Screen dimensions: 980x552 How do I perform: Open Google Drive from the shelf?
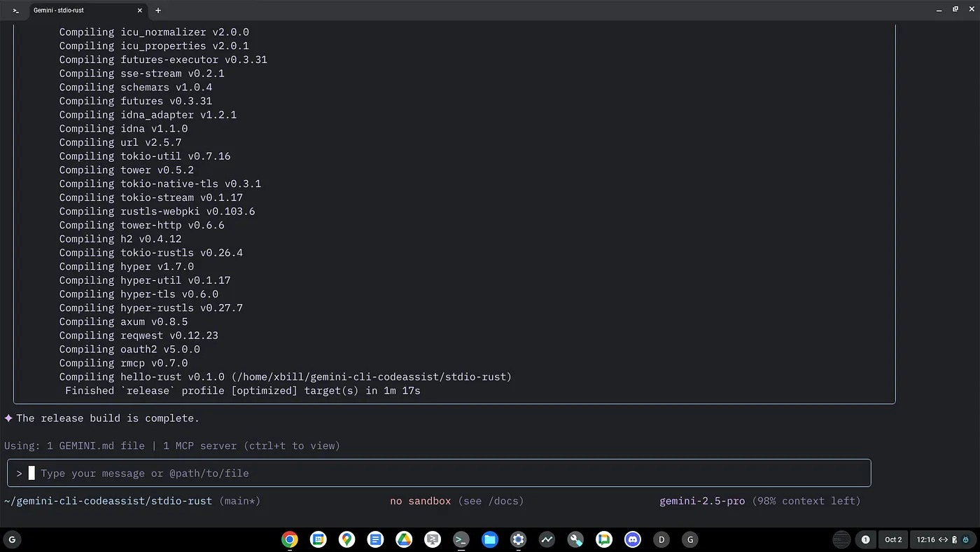pyautogui.click(x=404, y=539)
